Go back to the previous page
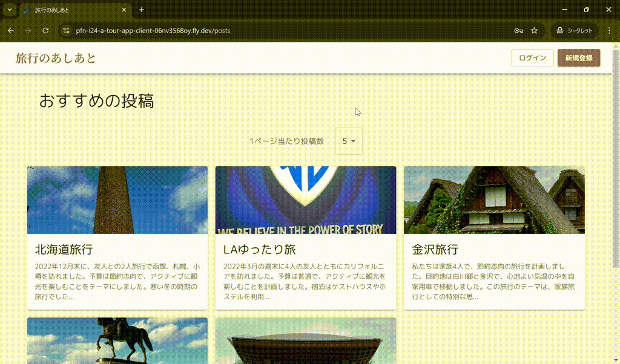This screenshot has width=620, height=364. point(11,30)
